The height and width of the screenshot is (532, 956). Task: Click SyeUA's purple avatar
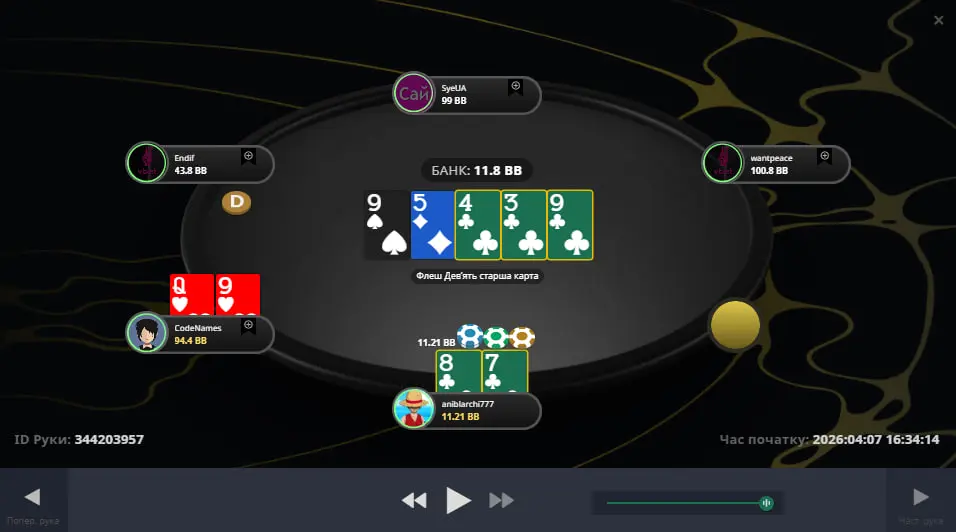pos(414,93)
